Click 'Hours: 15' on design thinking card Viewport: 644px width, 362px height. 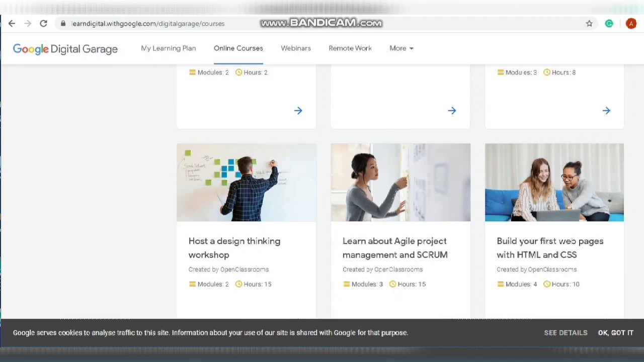pyautogui.click(x=258, y=284)
